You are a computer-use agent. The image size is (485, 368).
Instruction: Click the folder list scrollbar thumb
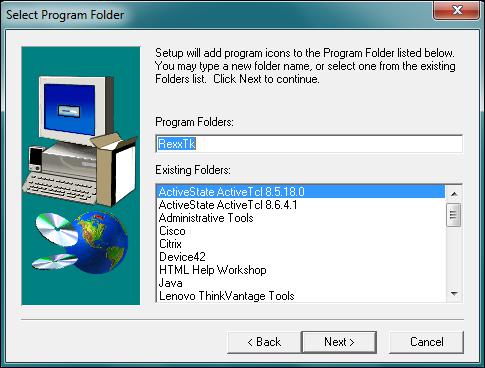click(454, 215)
